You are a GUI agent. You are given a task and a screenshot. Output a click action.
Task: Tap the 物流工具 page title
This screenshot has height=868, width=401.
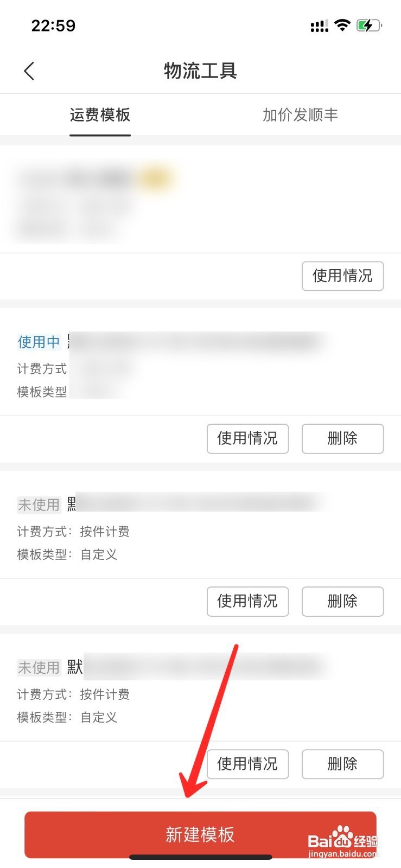point(200,71)
